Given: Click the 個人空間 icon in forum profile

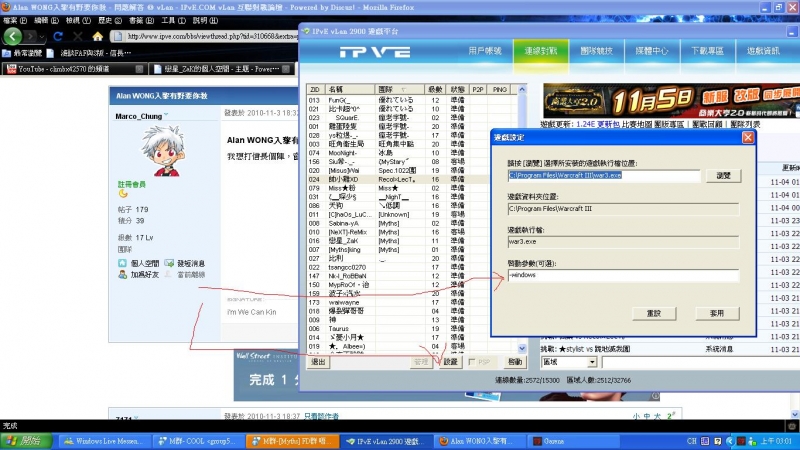Looking at the screenshot, I should 122,263.
